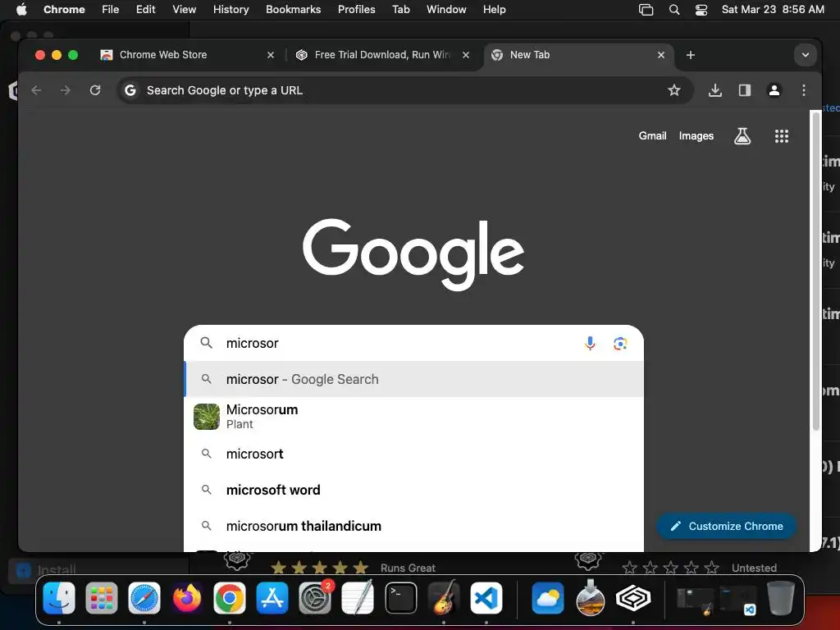Open System Settings from the dock

tap(315, 598)
